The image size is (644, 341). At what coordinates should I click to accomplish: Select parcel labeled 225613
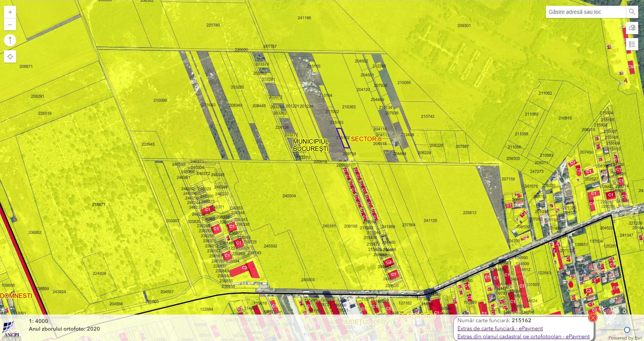pyautogui.click(x=469, y=212)
